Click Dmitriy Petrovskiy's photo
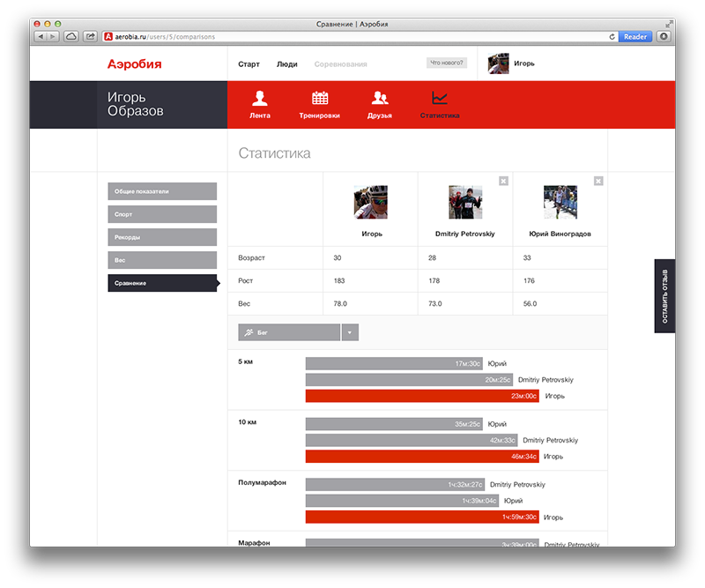This screenshot has height=588, width=705. coord(465,202)
